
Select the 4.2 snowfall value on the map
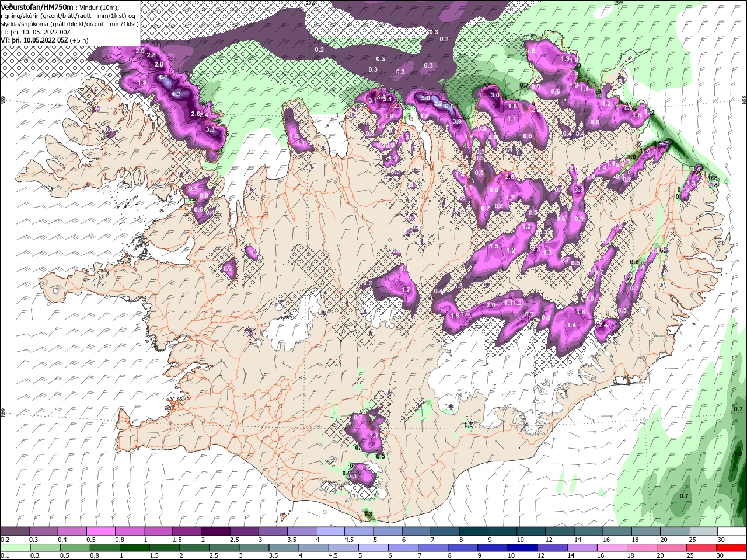pos(176,94)
